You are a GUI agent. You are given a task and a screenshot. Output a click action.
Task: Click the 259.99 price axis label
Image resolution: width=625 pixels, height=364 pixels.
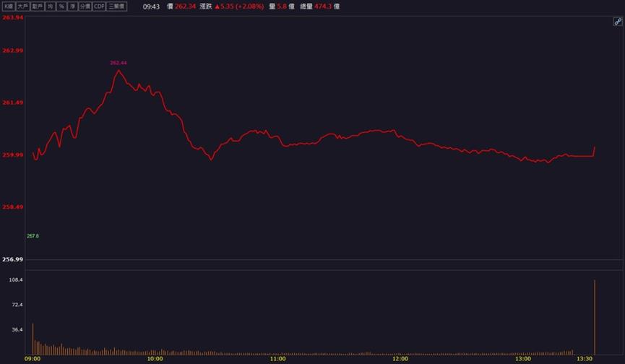13,155
